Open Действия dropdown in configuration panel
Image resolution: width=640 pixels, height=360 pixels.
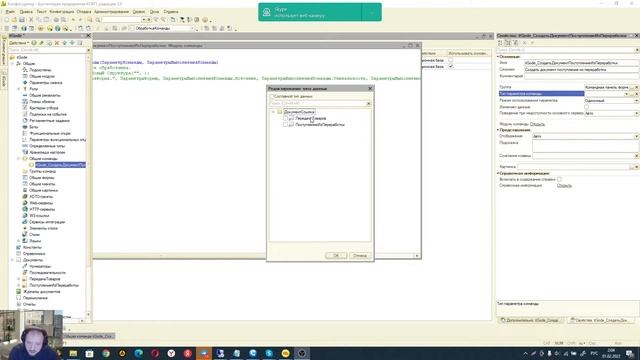point(19,43)
